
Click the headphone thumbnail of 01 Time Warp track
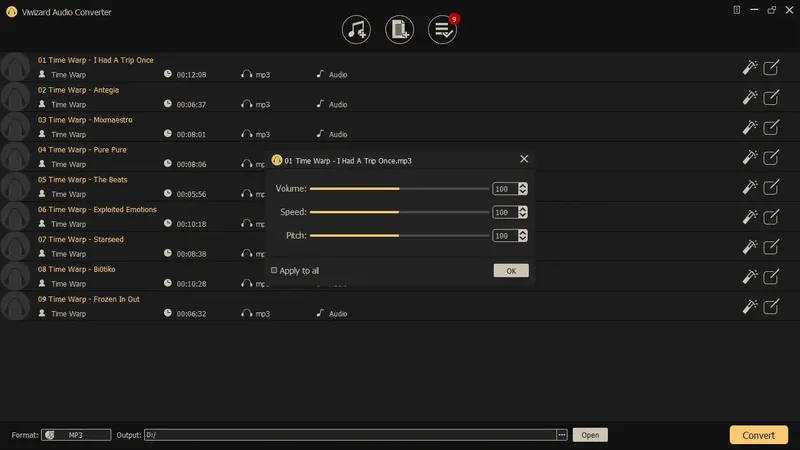[15, 67]
